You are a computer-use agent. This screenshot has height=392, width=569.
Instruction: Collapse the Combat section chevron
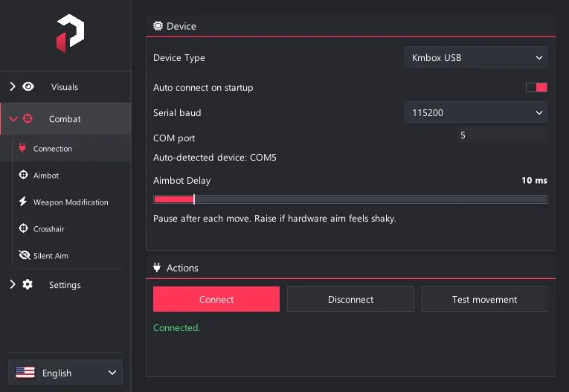pos(13,119)
